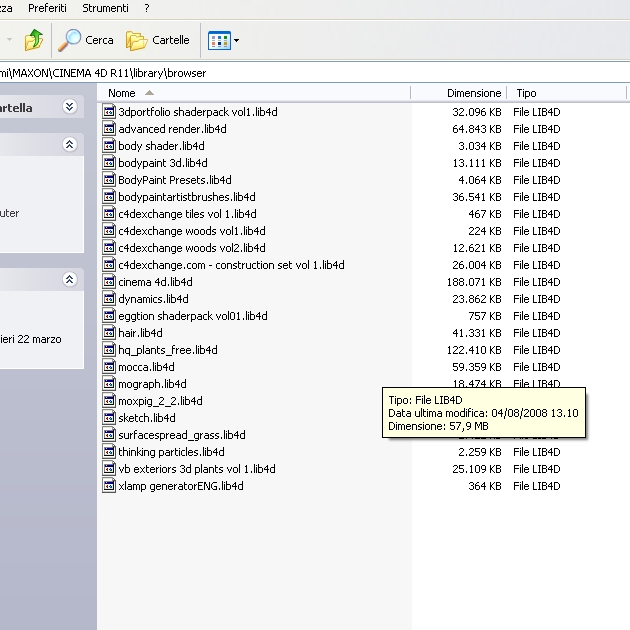Click the address bar path field
The image size is (630, 630).
pos(315,73)
